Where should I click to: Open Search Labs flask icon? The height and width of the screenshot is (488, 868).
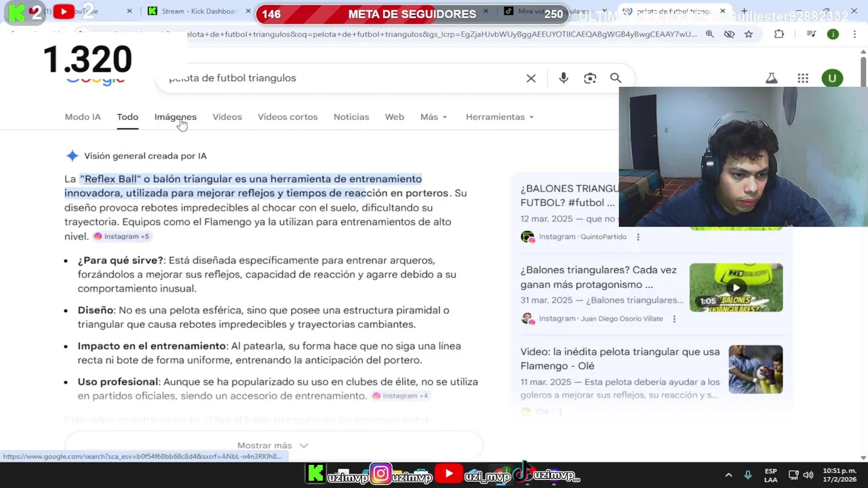pyautogui.click(x=772, y=78)
